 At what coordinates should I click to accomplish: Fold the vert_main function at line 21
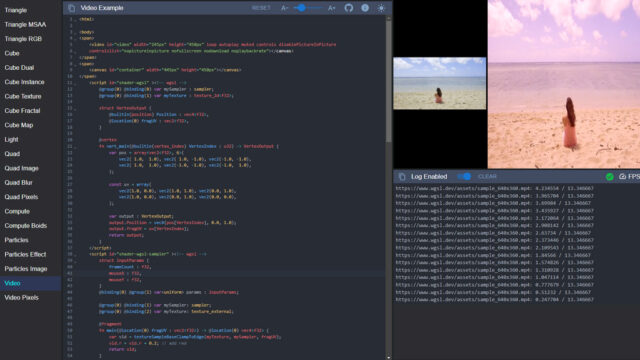tap(75, 146)
